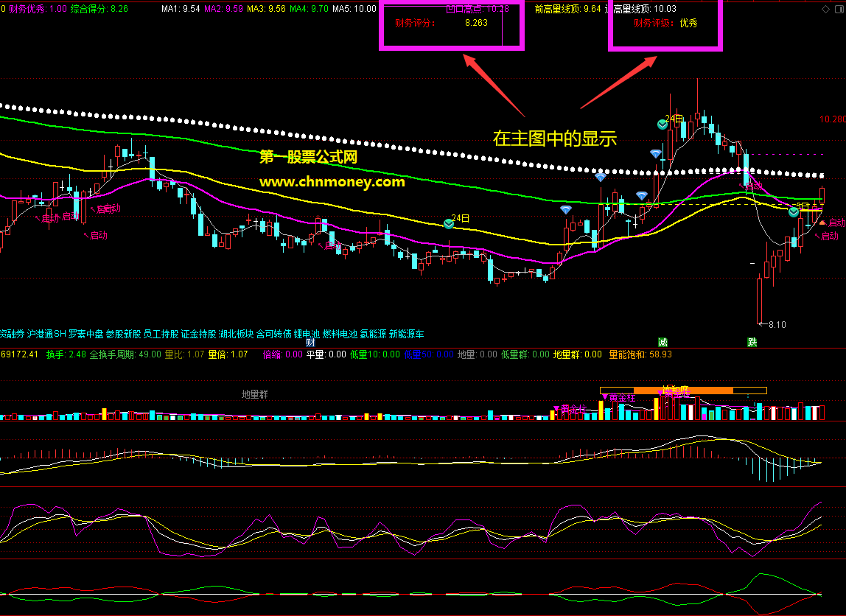The image size is (846, 616).
Task: Click the MA4: 9.70 label
Action: [310, 9]
